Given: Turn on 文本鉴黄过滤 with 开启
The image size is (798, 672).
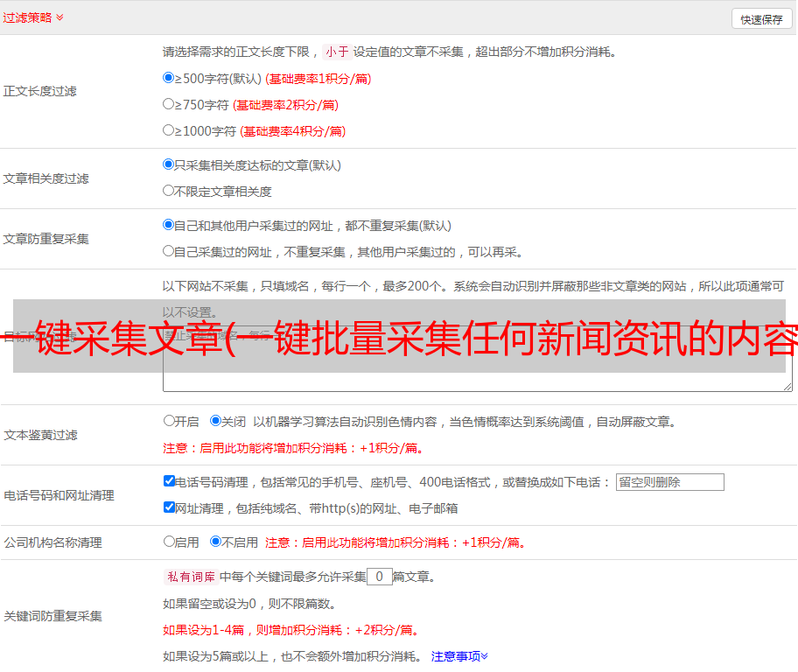Looking at the screenshot, I should click(169, 421).
